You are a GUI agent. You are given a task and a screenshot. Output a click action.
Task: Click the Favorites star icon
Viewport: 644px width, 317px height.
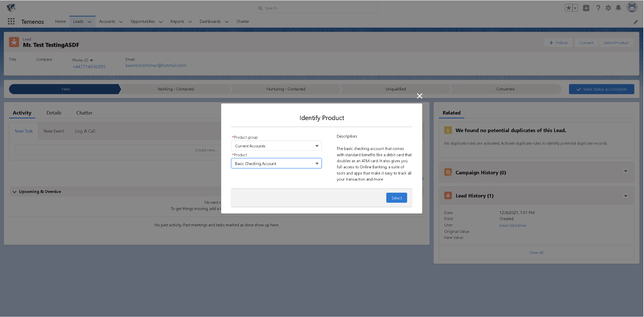tap(568, 8)
